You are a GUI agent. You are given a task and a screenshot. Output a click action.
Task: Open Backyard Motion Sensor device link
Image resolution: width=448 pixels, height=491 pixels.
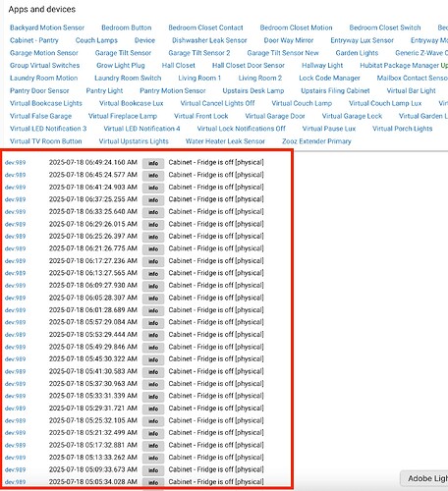tap(47, 27)
